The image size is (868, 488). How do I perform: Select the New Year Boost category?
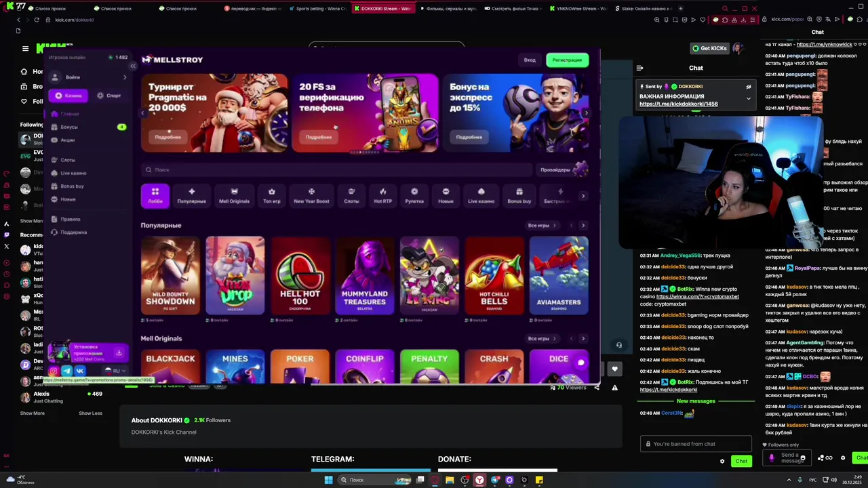point(311,195)
